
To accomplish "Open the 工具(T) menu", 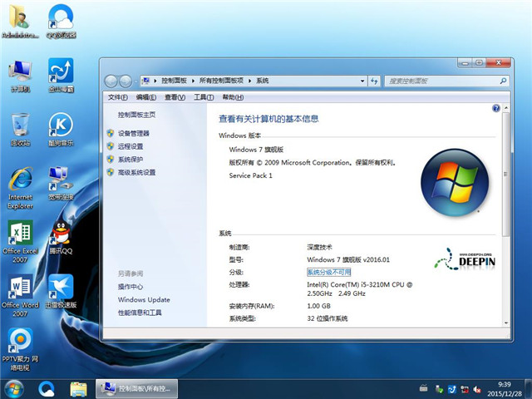I will point(204,97).
